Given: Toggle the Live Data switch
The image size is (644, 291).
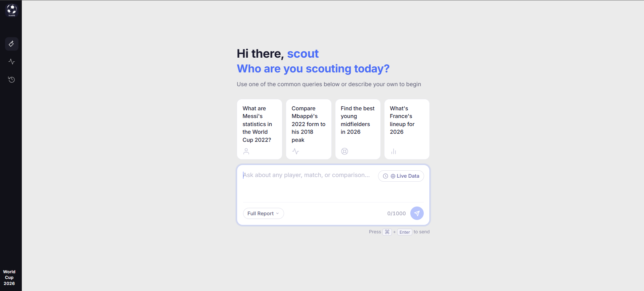Looking at the screenshot, I should pyautogui.click(x=401, y=176).
